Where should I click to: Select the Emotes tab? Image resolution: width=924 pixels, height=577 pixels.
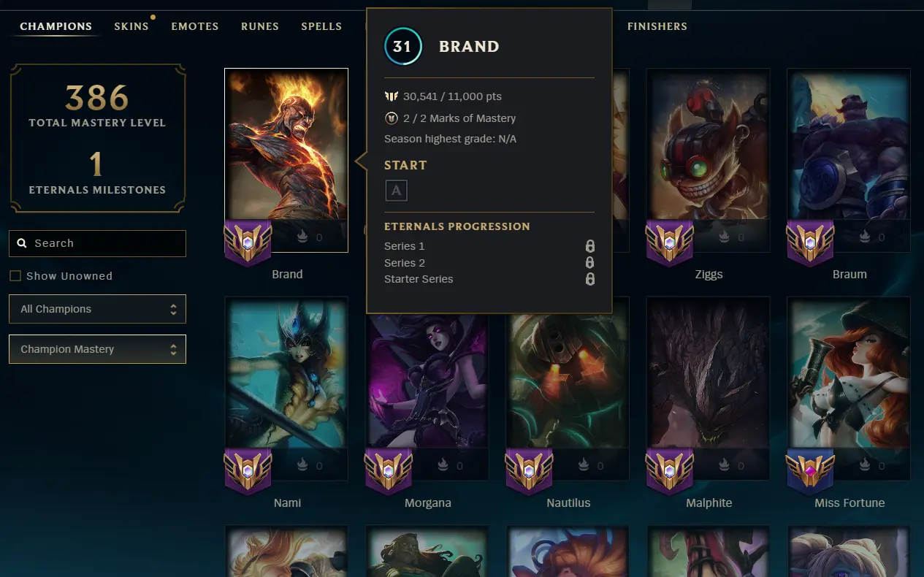pos(195,26)
